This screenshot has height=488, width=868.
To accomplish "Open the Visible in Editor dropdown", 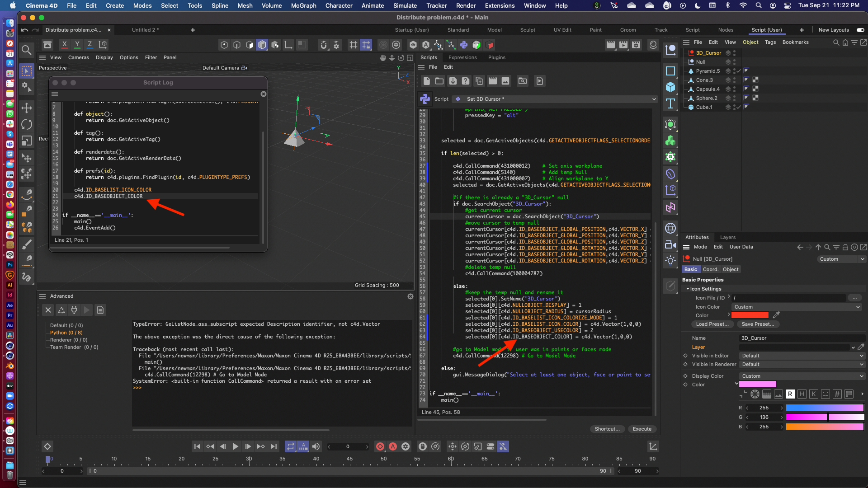I will pos(802,356).
